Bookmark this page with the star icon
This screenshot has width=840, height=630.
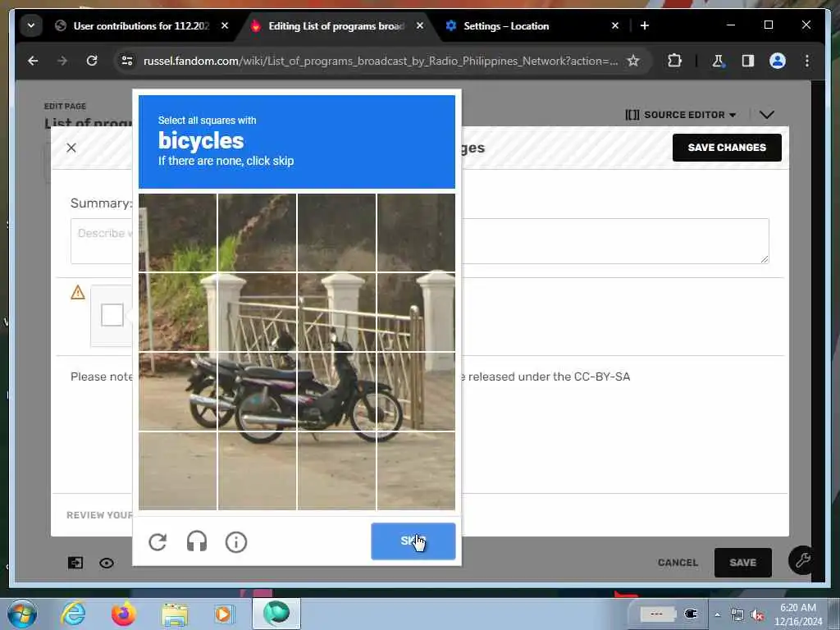click(633, 61)
